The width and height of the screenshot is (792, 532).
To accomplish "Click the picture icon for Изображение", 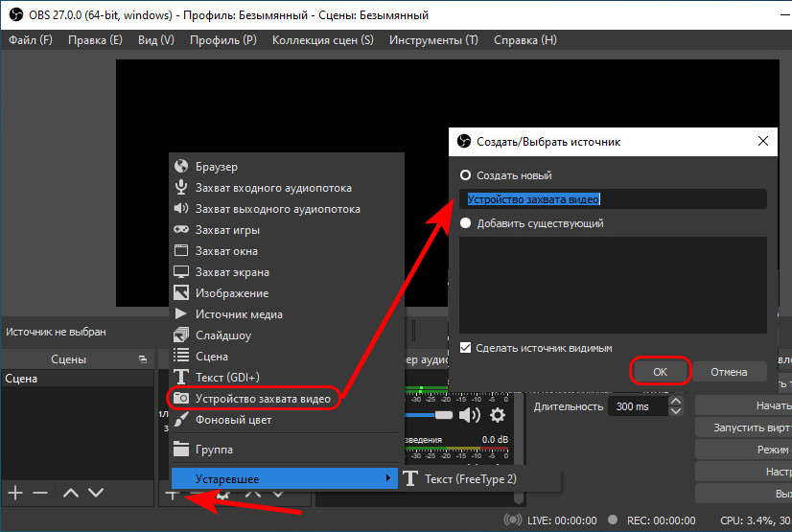I will [181, 292].
